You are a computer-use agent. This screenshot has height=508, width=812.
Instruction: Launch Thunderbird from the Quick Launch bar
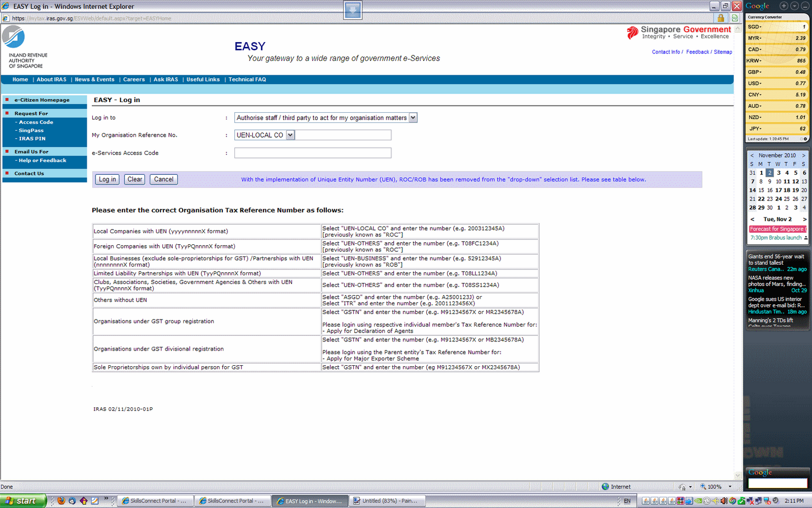tap(72, 501)
